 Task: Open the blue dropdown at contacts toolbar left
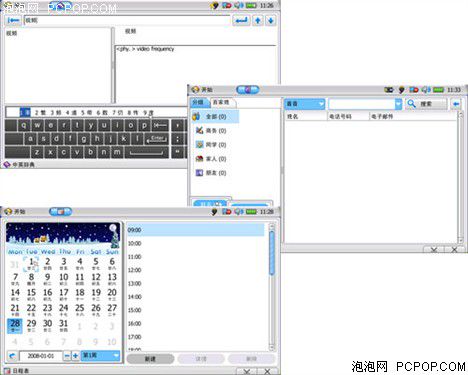pyautogui.click(x=304, y=104)
